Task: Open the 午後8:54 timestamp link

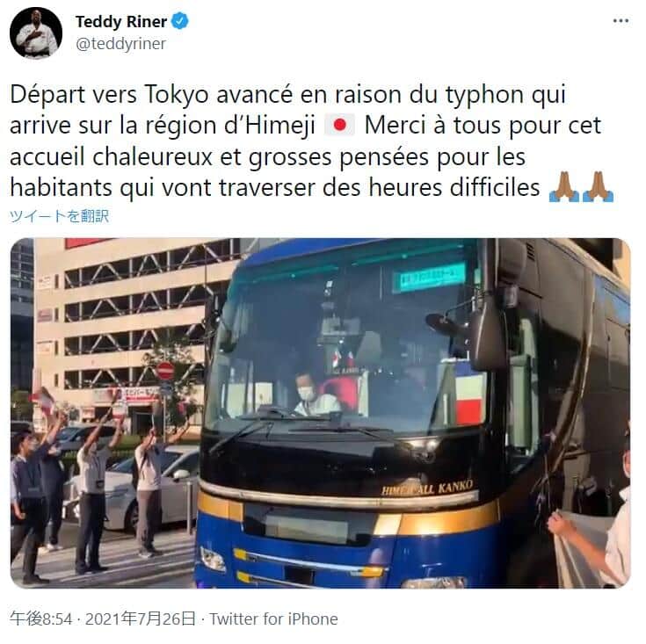Action: coord(40,619)
